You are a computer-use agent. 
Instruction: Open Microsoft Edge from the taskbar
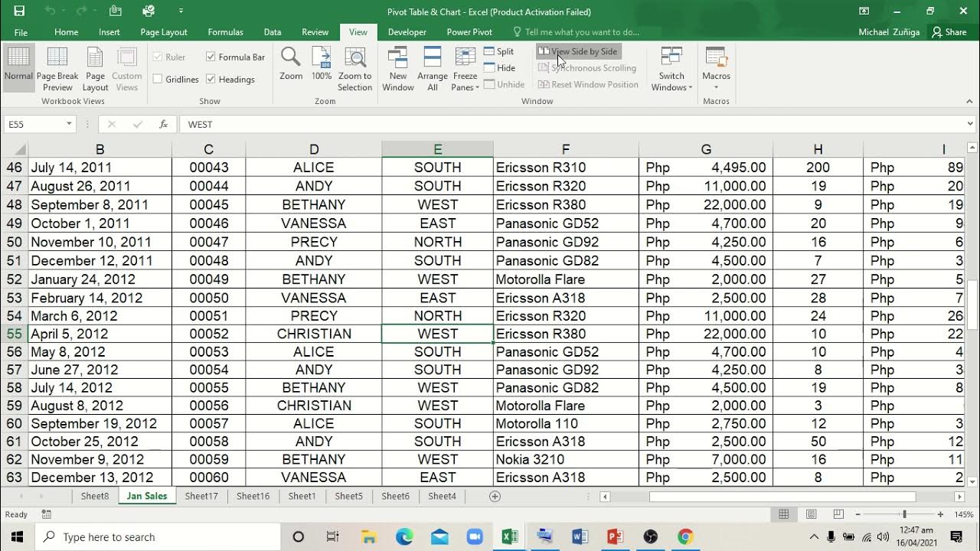404,536
